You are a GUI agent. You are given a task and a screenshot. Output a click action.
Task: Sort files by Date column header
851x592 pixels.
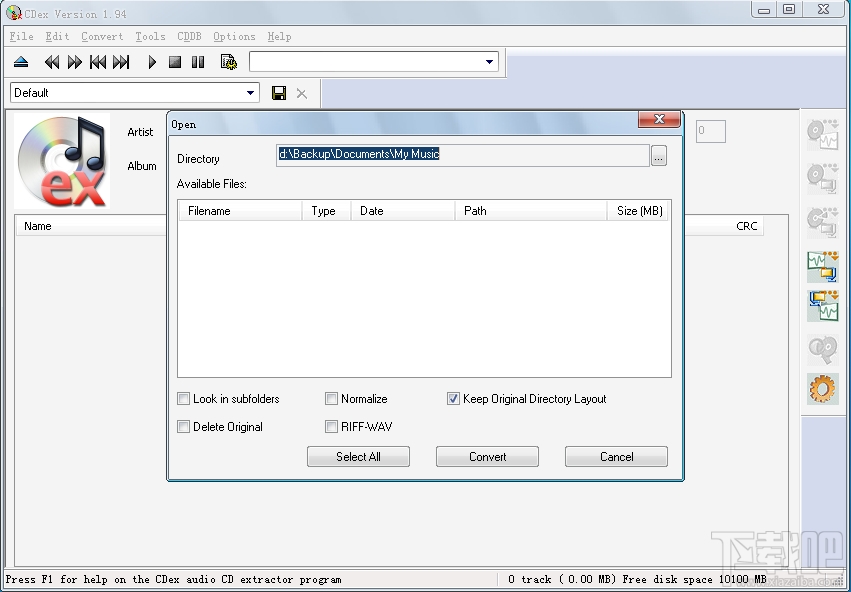[403, 211]
